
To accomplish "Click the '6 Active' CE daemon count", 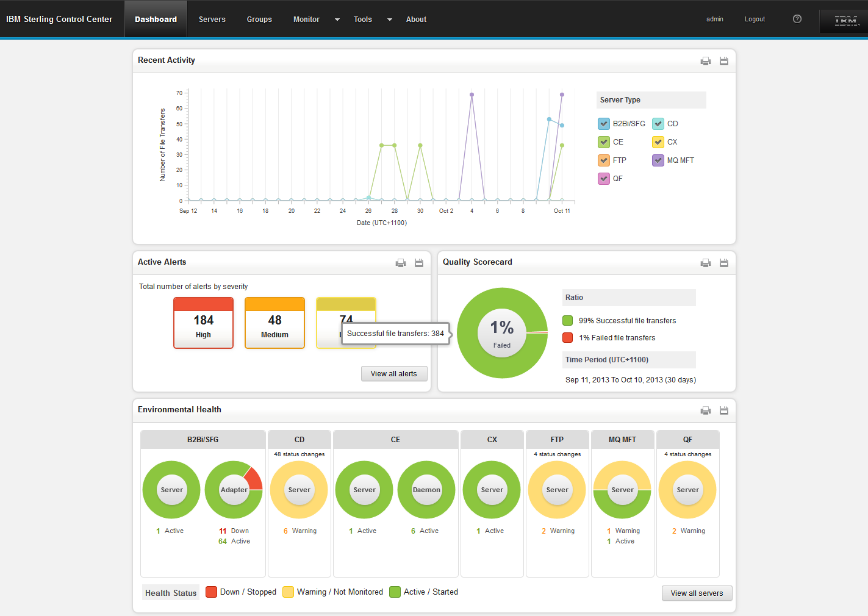I will [x=425, y=531].
